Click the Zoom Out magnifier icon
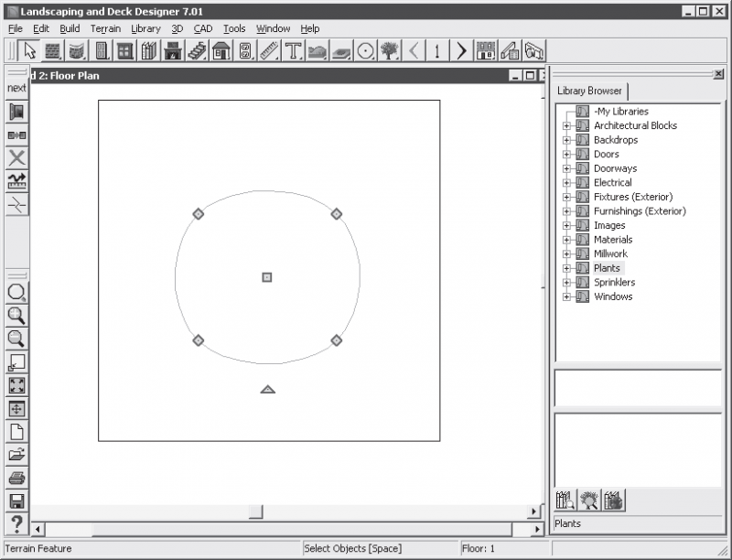Image resolution: width=732 pixels, height=560 pixels. coord(16,339)
